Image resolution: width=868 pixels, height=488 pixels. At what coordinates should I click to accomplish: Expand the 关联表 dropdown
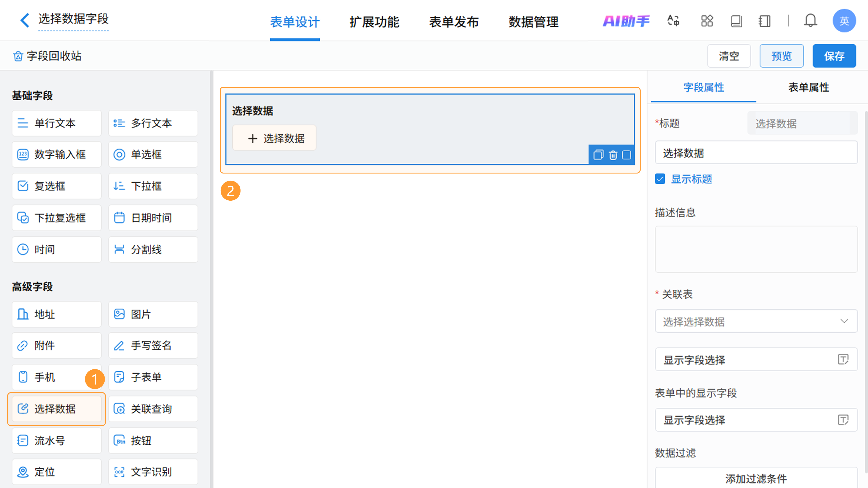756,321
